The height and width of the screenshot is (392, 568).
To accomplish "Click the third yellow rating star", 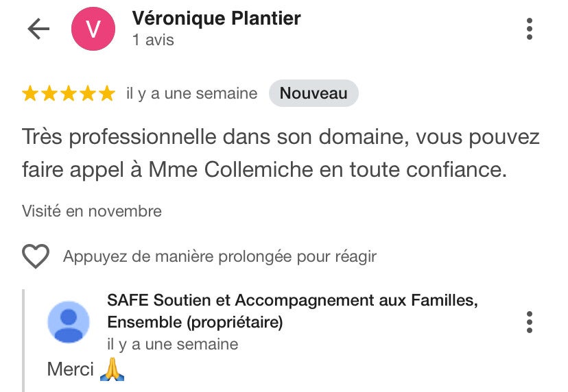I will pos(69,94).
